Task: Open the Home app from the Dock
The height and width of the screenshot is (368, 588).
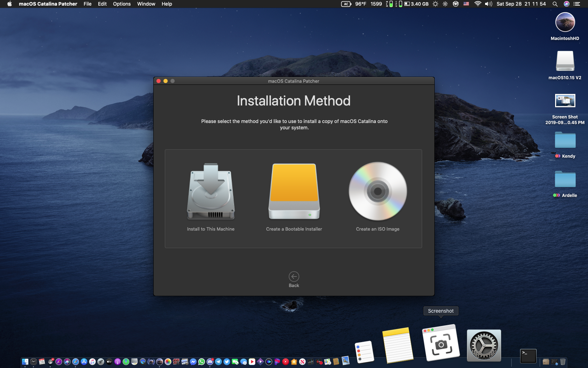Action: pos(294,362)
